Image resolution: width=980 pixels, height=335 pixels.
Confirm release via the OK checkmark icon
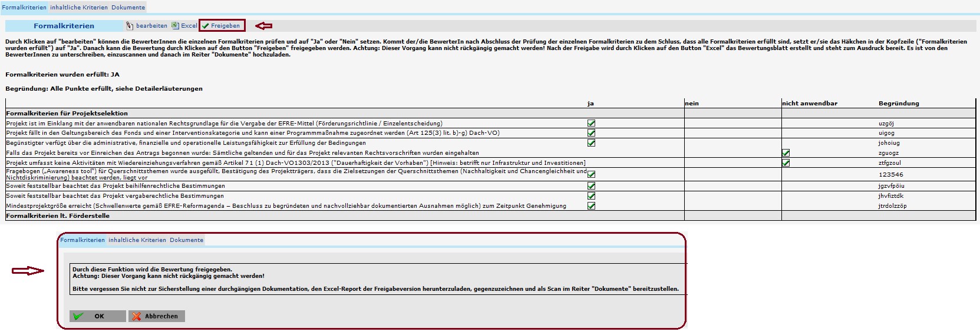click(x=78, y=316)
